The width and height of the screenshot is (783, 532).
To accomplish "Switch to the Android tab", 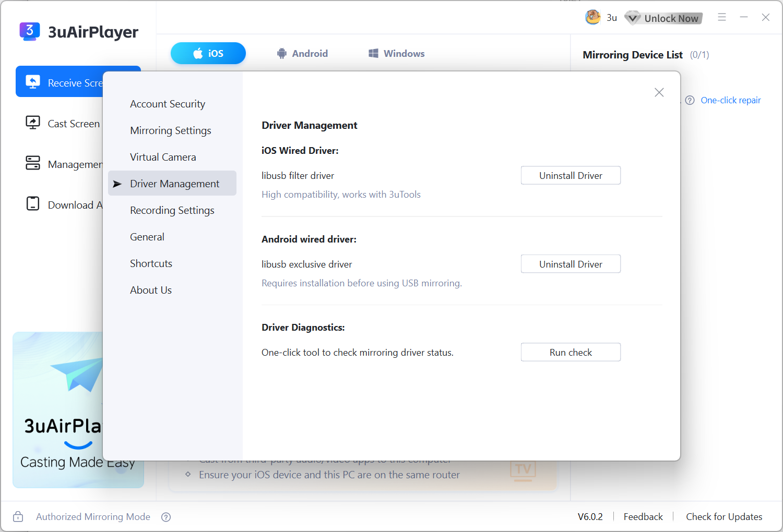I will tap(303, 53).
